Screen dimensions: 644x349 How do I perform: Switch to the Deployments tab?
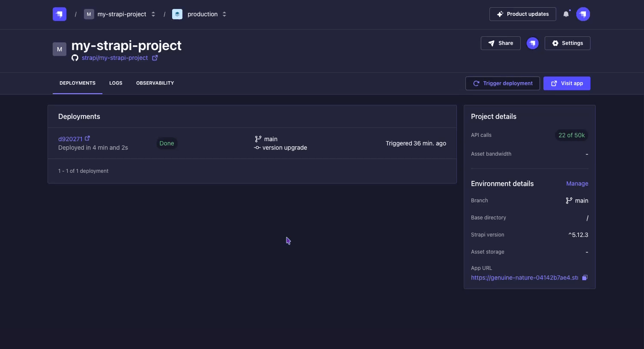click(x=78, y=83)
